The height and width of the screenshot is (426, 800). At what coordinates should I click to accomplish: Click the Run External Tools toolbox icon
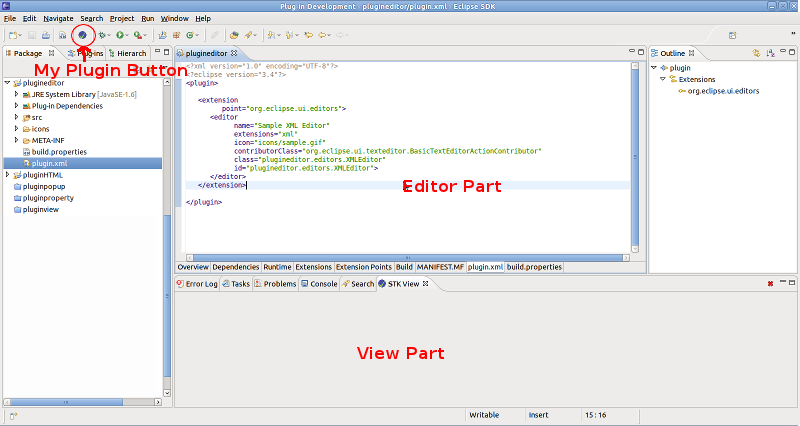pyautogui.click(x=137, y=35)
